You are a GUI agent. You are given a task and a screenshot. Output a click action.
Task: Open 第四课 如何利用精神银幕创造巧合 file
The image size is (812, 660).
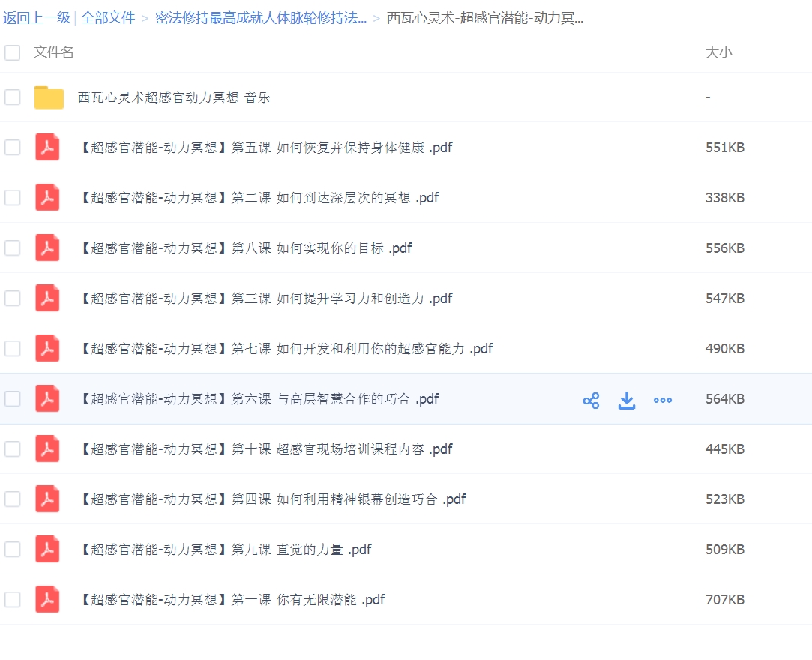click(x=273, y=499)
